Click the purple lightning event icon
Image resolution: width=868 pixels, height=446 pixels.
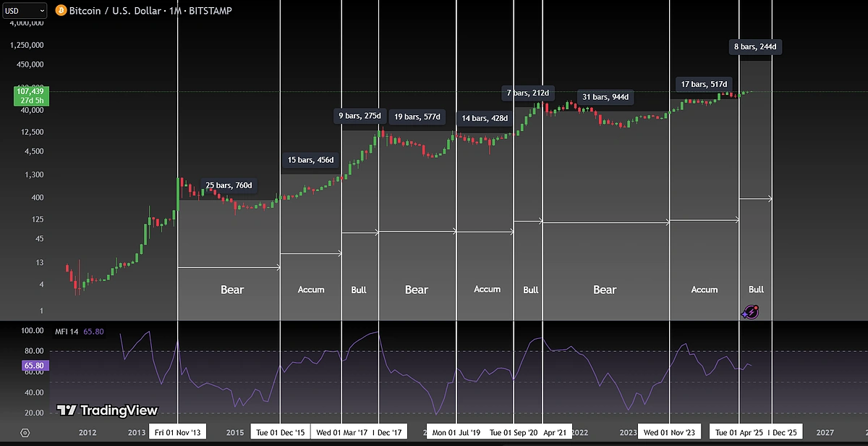pyautogui.click(x=750, y=312)
